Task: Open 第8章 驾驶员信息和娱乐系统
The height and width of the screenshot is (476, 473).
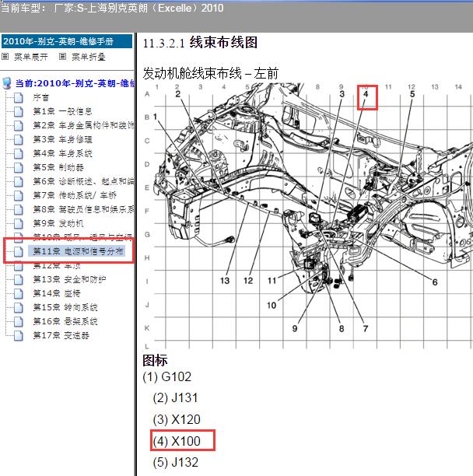Action: 83,209
